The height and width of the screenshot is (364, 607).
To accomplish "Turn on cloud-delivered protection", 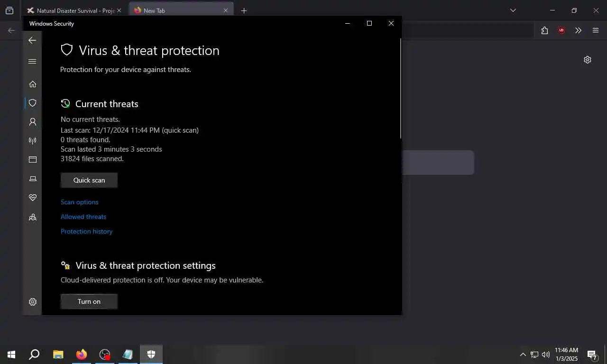I will coord(89,301).
